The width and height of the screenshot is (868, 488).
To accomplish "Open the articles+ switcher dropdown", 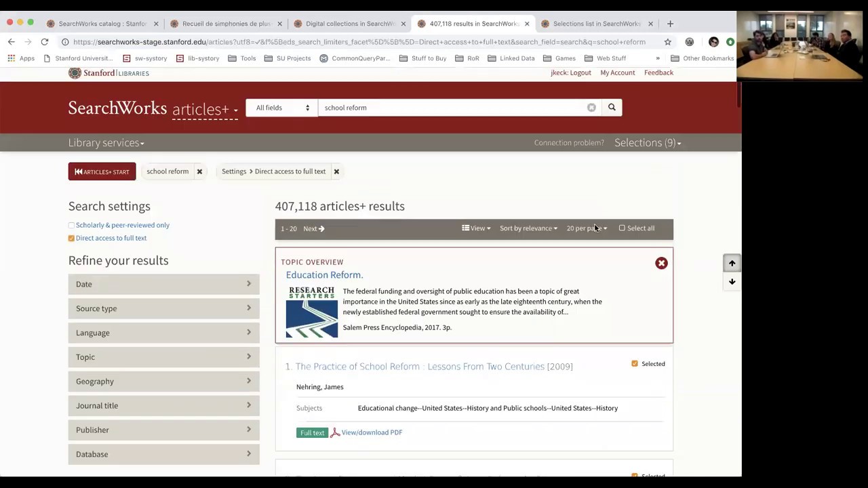I will [x=205, y=109].
